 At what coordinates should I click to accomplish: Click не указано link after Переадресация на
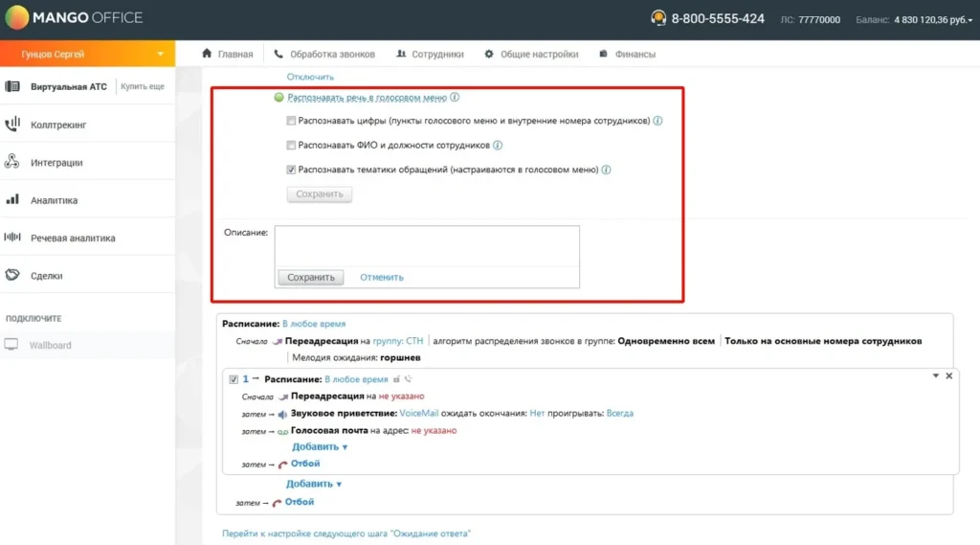tap(401, 397)
